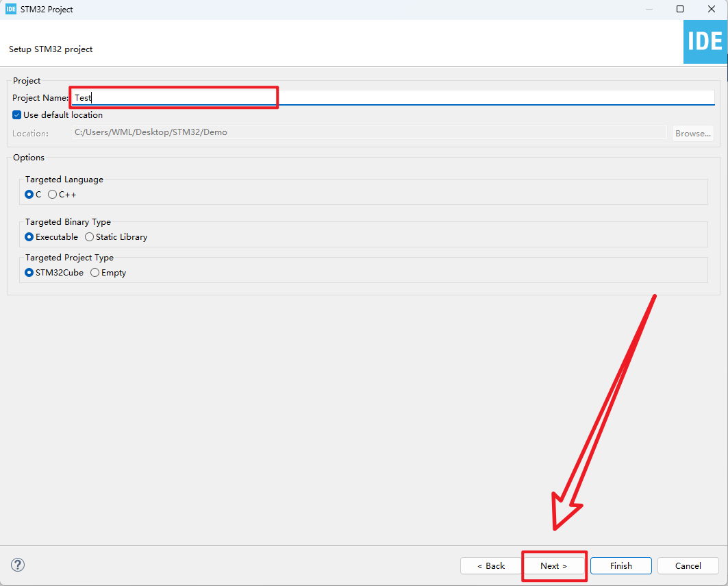Close the STM32 Project dialog
Image resolution: width=728 pixels, height=586 pixels.
711,10
